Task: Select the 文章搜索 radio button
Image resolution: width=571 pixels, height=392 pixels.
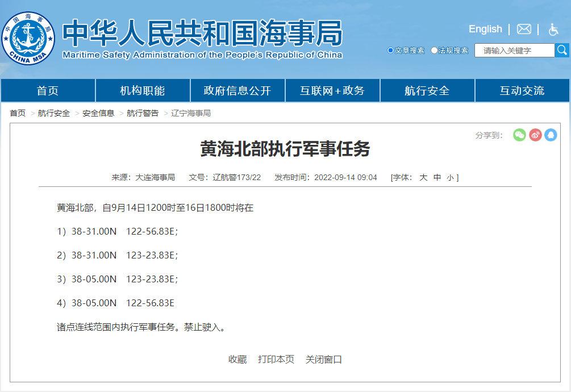Action: 390,51
